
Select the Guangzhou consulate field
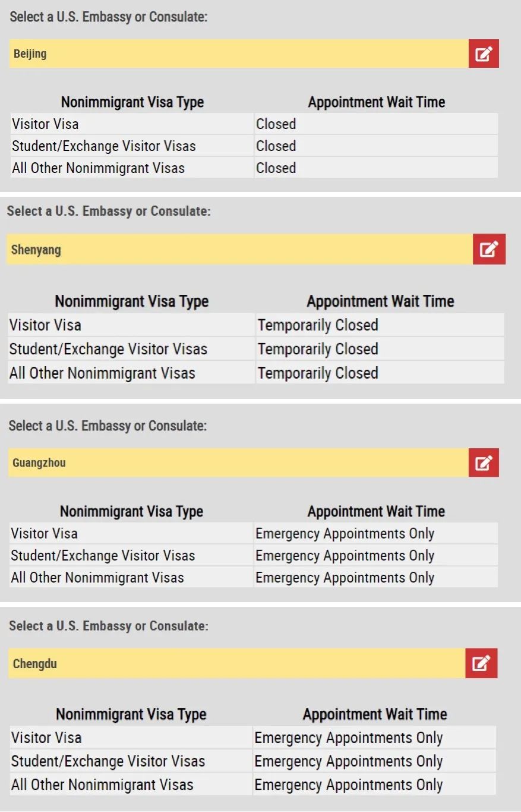click(x=239, y=462)
